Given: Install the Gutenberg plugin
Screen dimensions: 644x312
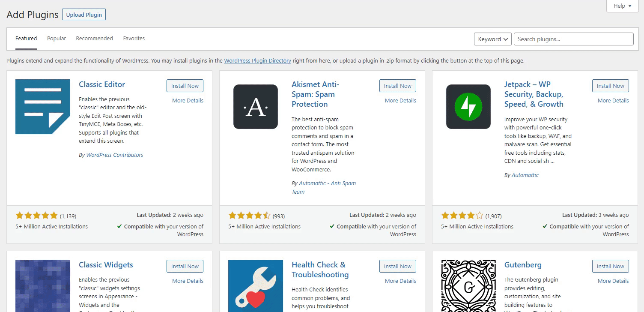Looking at the screenshot, I should click(x=611, y=266).
